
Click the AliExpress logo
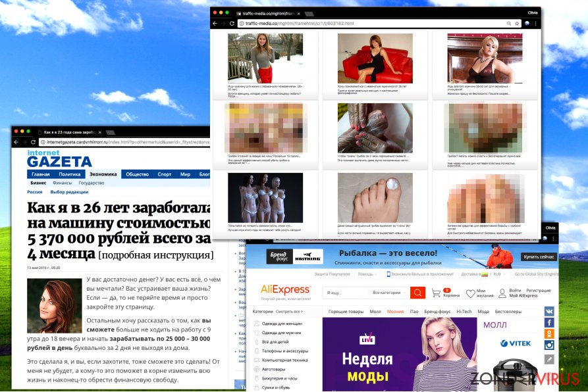pos(286,291)
